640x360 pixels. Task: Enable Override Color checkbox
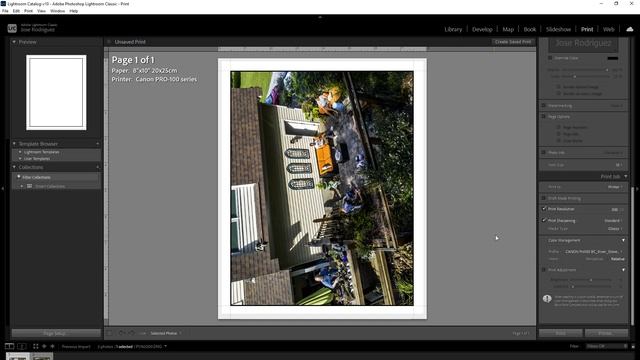550,58
